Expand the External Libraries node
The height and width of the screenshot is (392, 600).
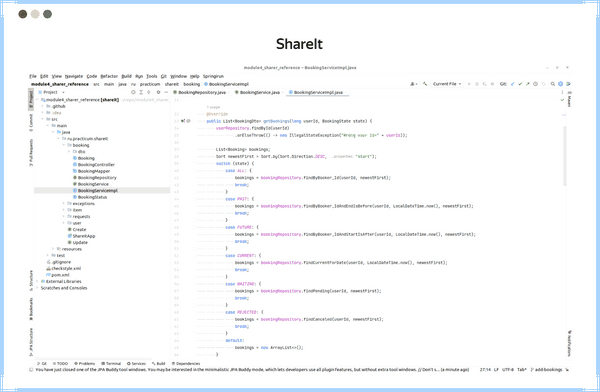tap(38, 281)
